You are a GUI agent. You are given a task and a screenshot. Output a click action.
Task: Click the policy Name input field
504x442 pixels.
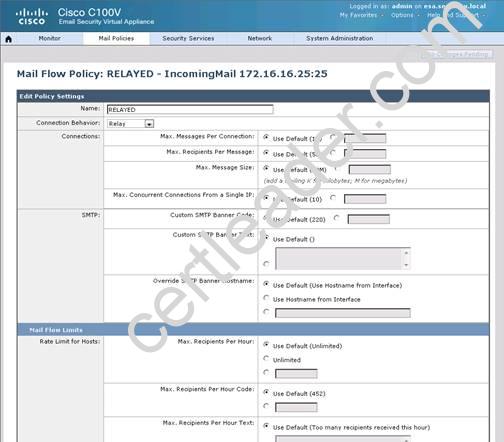coord(190,109)
